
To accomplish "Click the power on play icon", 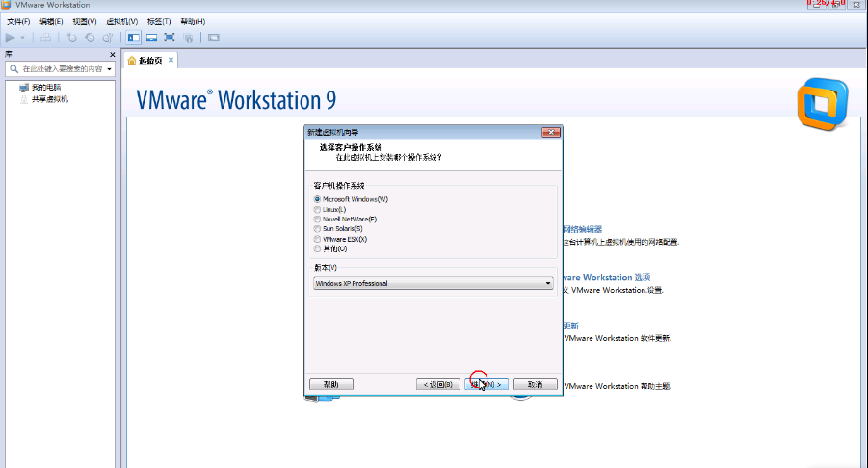I will (10, 38).
